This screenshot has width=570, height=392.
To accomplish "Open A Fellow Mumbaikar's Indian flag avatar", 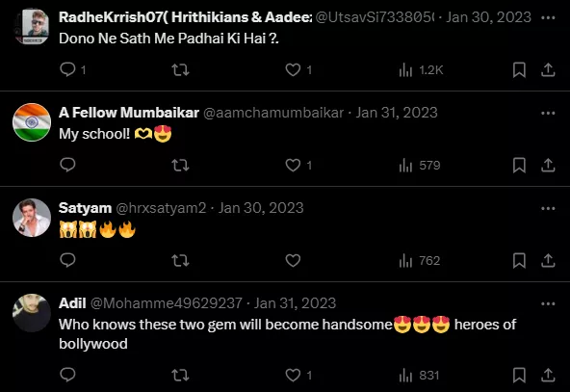I will 32,122.
